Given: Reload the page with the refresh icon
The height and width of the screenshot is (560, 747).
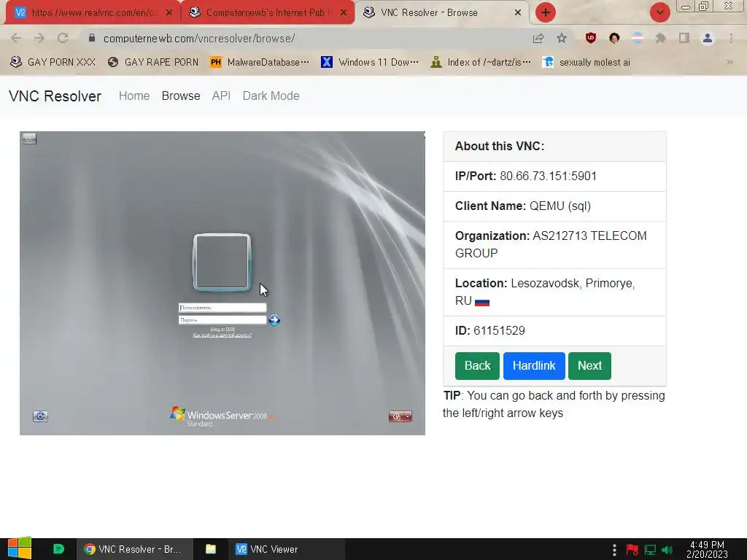Looking at the screenshot, I should [x=63, y=38].
